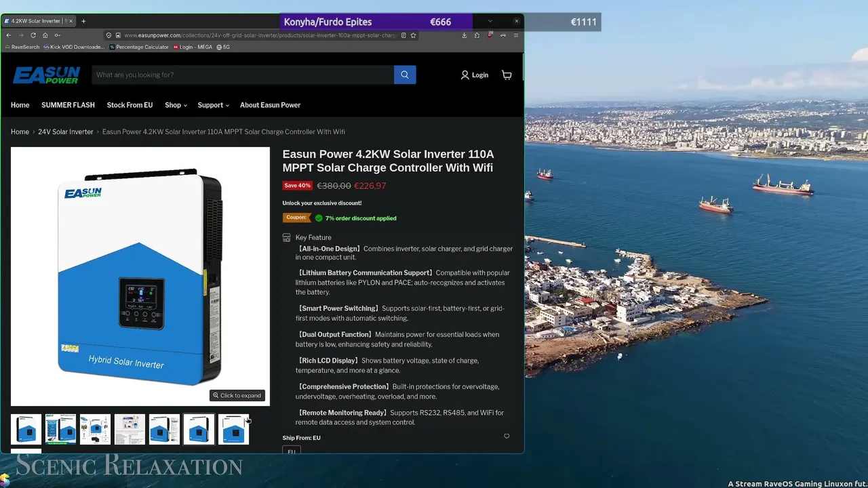Open the shopping cart

click(x=507, y=75)
